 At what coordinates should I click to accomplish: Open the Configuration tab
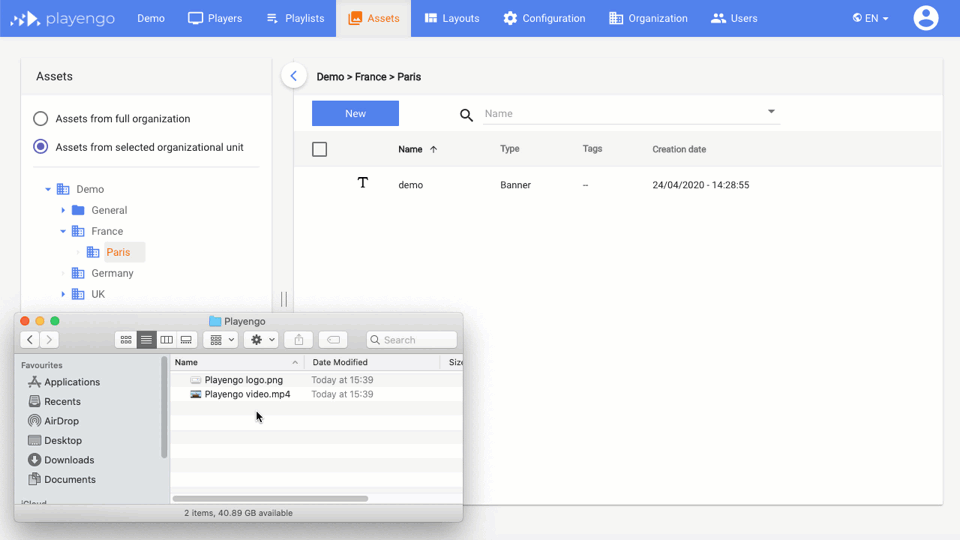pyautogui.click(x=544, y=18)
